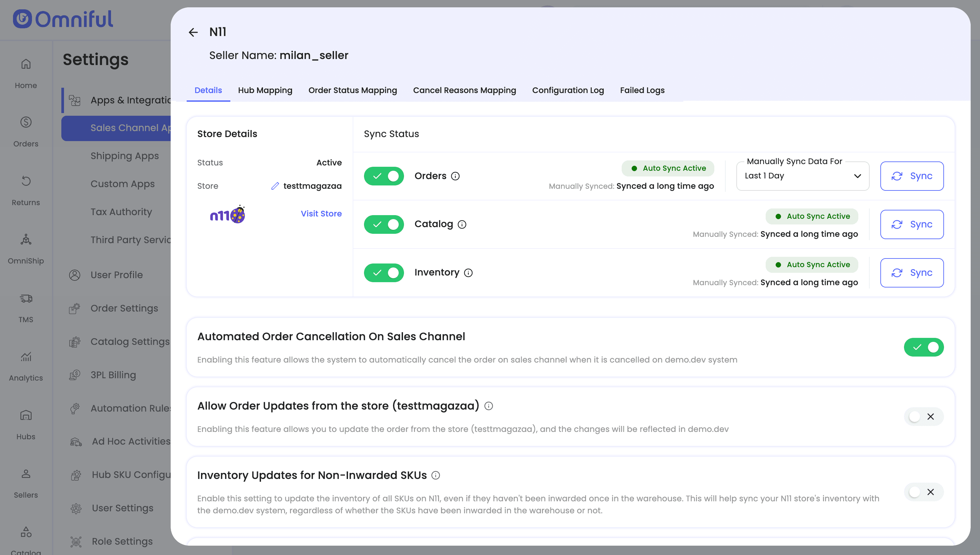Go to Order Status Mapping tab
The width and height of the screenshot is (980, 555).
point(353,90)
